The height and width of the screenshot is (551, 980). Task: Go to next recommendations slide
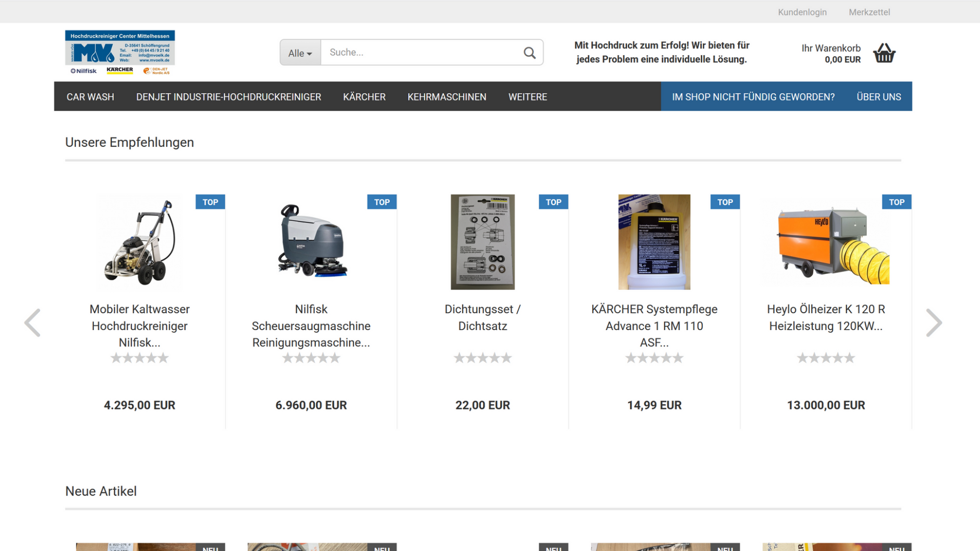pos(934,322)
